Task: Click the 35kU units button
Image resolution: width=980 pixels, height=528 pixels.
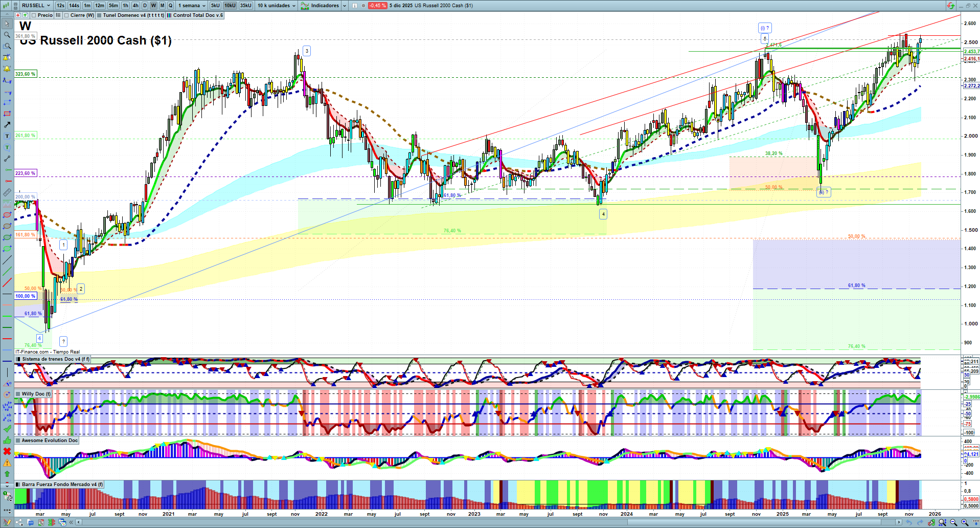Action: click(x=245, y=6)
